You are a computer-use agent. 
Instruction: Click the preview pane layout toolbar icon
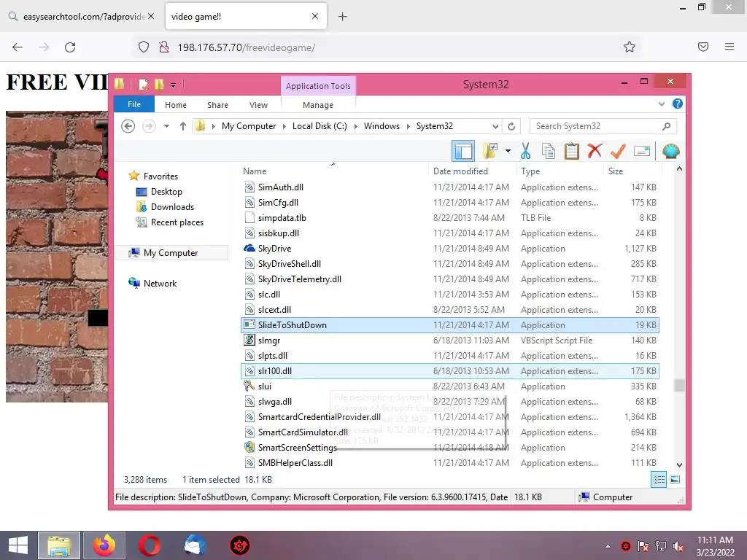point(463,152)
